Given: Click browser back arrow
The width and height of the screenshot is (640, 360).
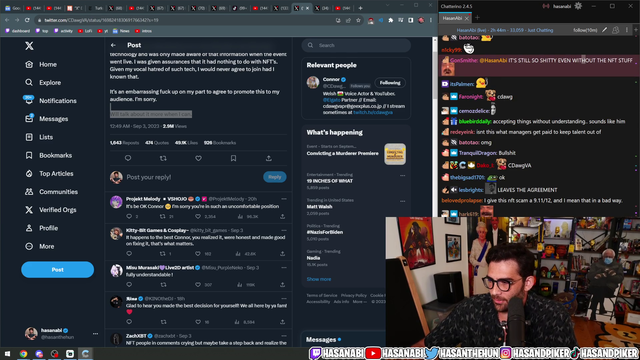Looking at the screenshot, I should tap(7, 20).
